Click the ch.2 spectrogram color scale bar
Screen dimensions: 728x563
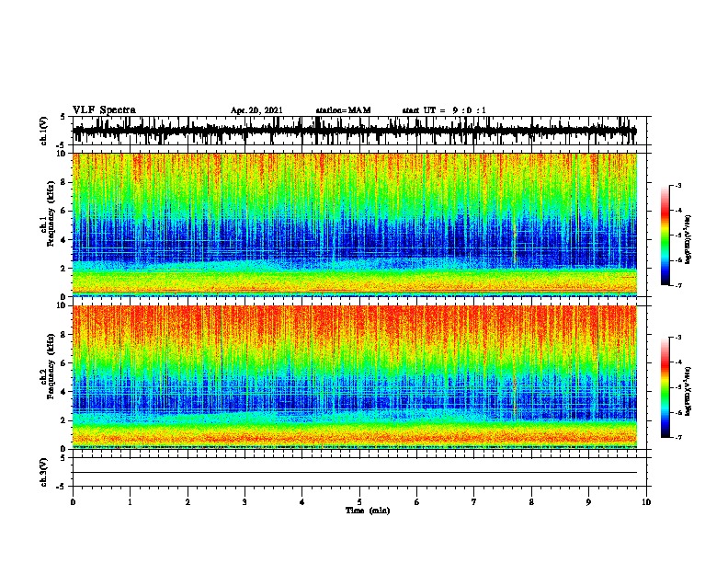665,387
